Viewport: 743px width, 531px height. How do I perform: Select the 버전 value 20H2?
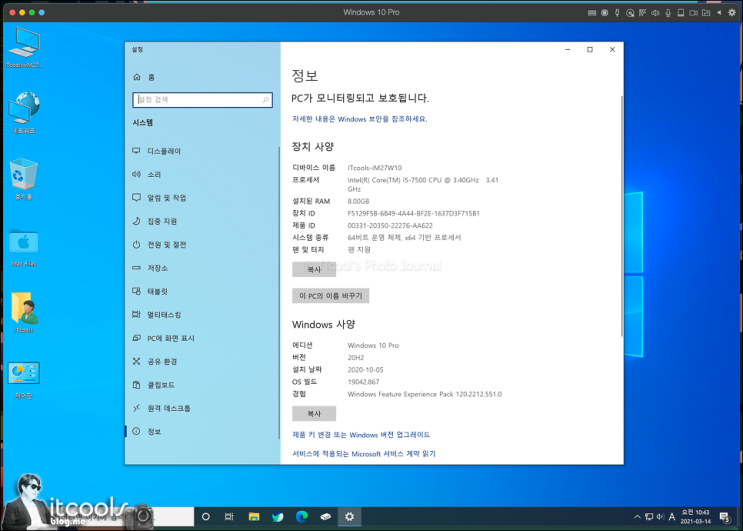pos(355,358)
